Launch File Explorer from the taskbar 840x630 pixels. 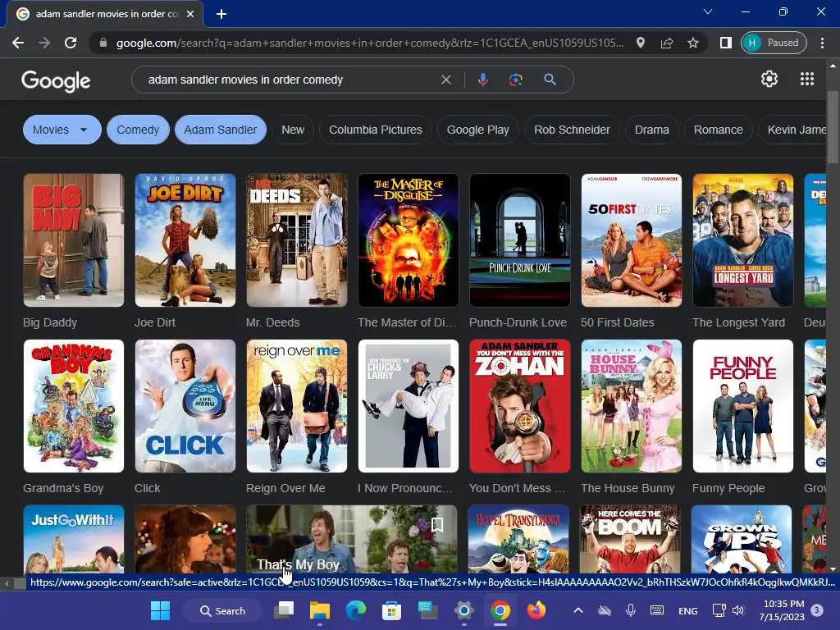click(320, 610)
